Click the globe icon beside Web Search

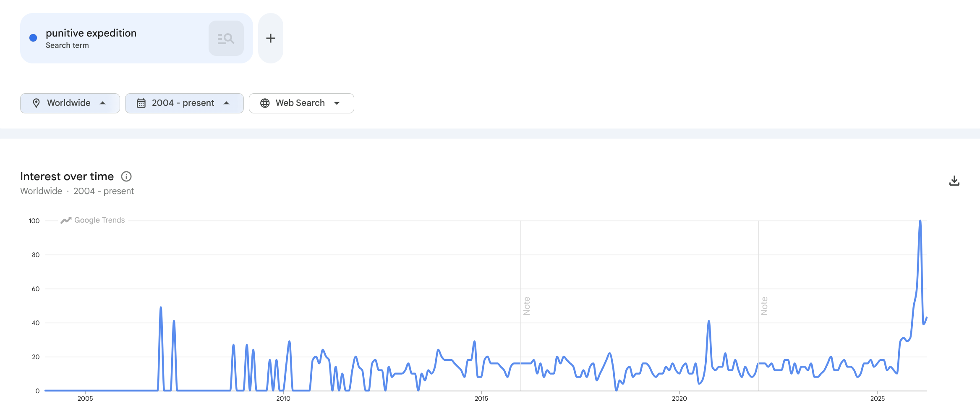pos(265,103)
